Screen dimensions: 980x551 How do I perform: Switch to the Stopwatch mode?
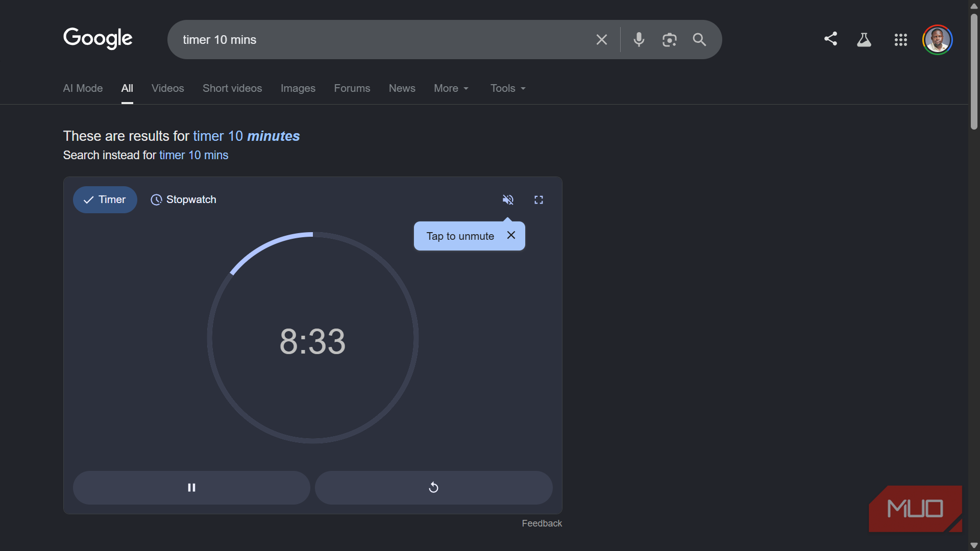[183, 199]
